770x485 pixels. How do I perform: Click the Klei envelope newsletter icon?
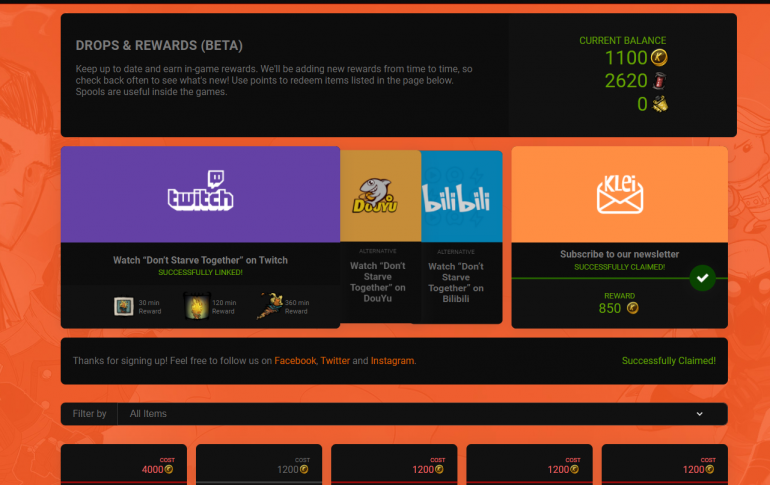tap(620, 194)
